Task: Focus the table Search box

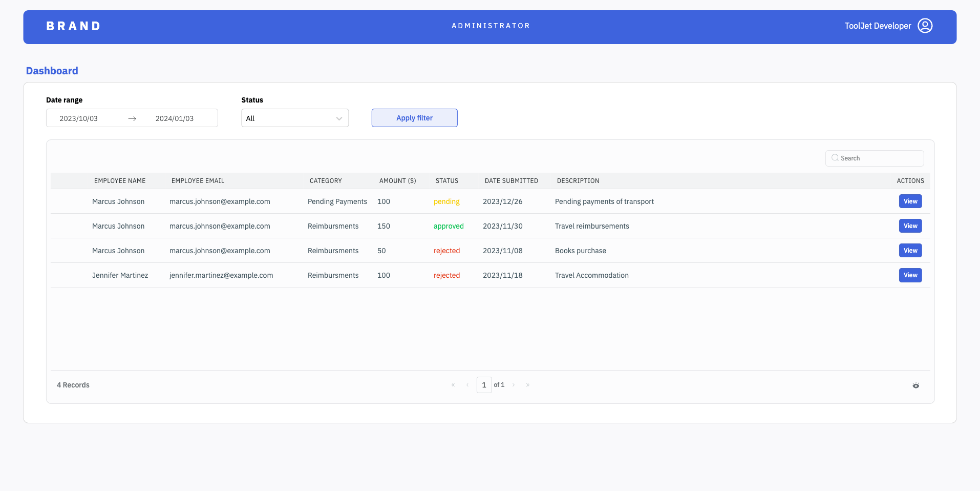Action: coord(879,158)
